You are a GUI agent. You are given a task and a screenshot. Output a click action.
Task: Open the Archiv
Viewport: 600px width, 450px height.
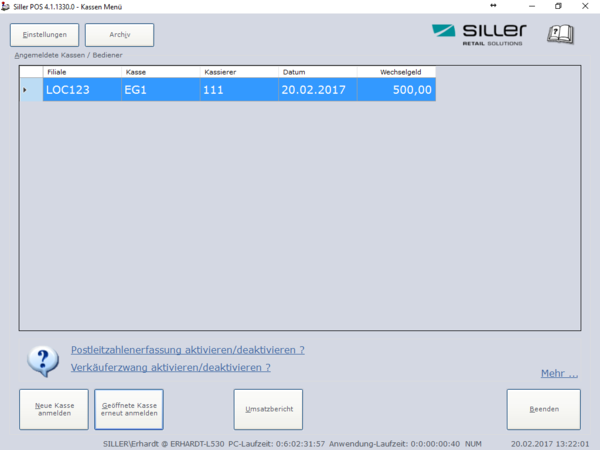[119, 36]
